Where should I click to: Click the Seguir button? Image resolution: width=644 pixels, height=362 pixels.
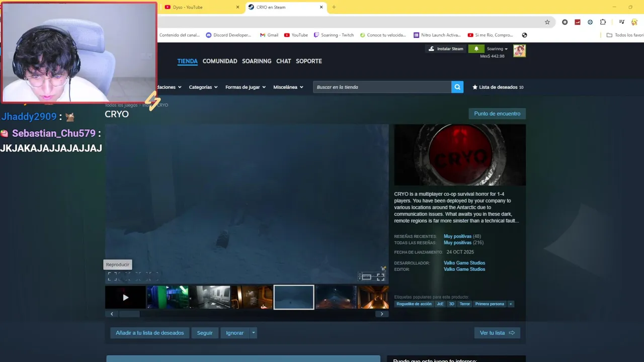[205, 333]
